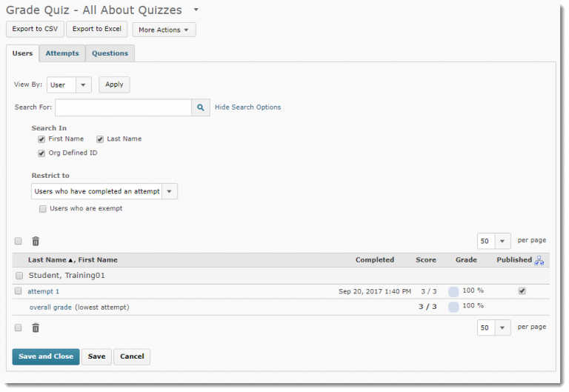This screenshot has width=569, height=392.
Task: Click the bottom trash delete icon
Action: click(36, 328)
